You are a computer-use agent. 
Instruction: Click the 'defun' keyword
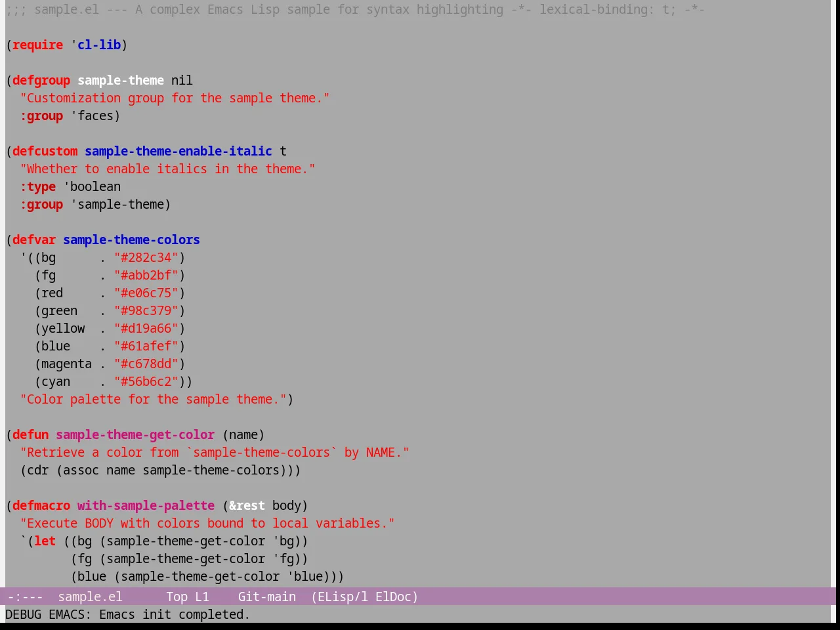[x=31, y=434]
